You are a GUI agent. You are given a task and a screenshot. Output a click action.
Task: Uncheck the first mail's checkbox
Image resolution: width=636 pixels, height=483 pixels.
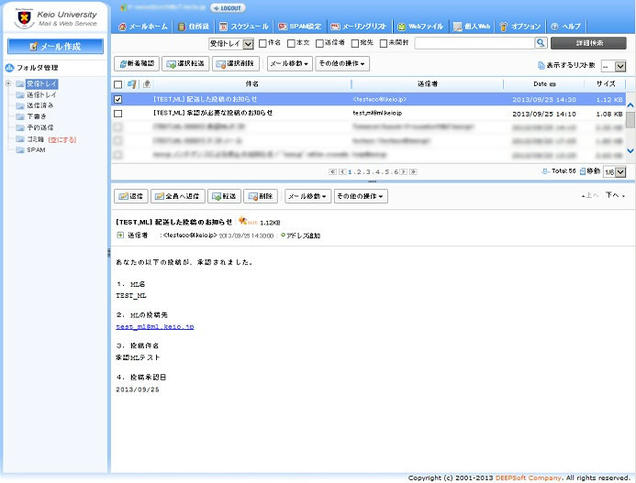coord(119,100)
